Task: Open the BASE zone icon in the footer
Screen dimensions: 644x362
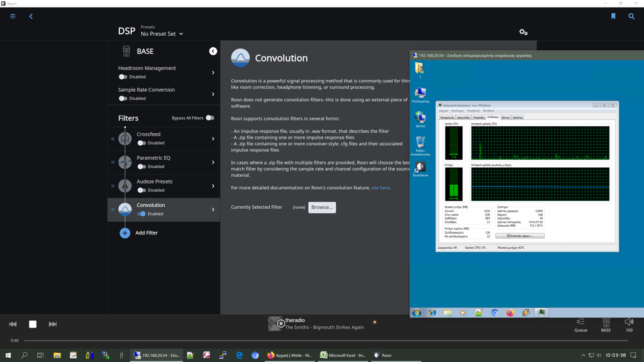Action: [606, 322]
